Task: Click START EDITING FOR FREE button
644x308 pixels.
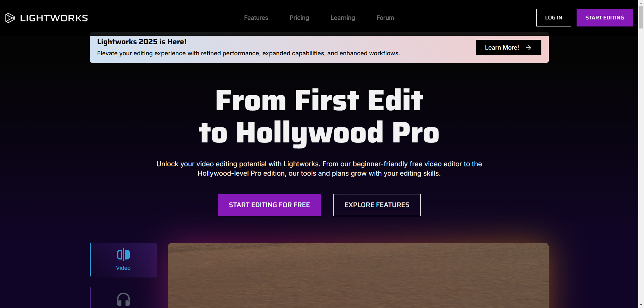Action: click(269, 205)
